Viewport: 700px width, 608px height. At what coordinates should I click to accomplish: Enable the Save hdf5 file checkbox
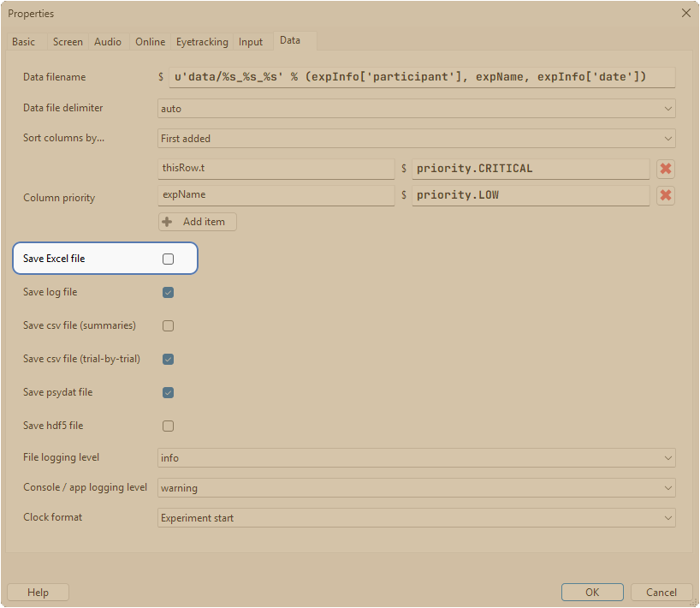pyautogui.click(x=168, y=426)
